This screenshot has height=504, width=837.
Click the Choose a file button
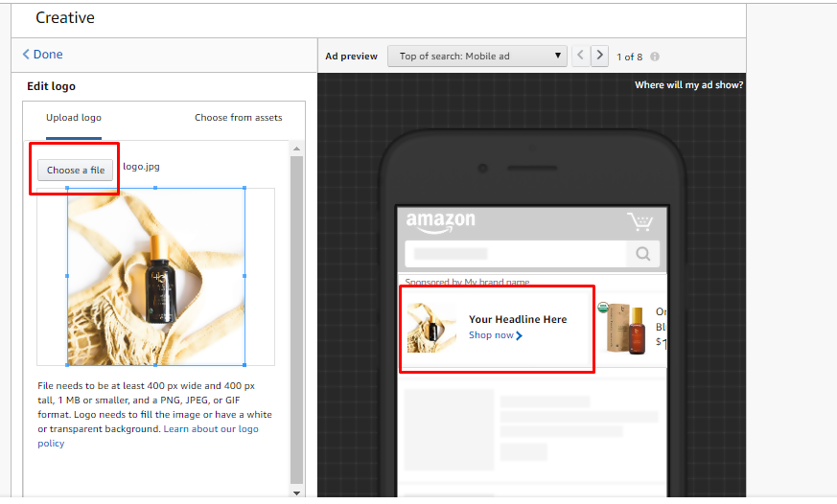coord(76,171)
